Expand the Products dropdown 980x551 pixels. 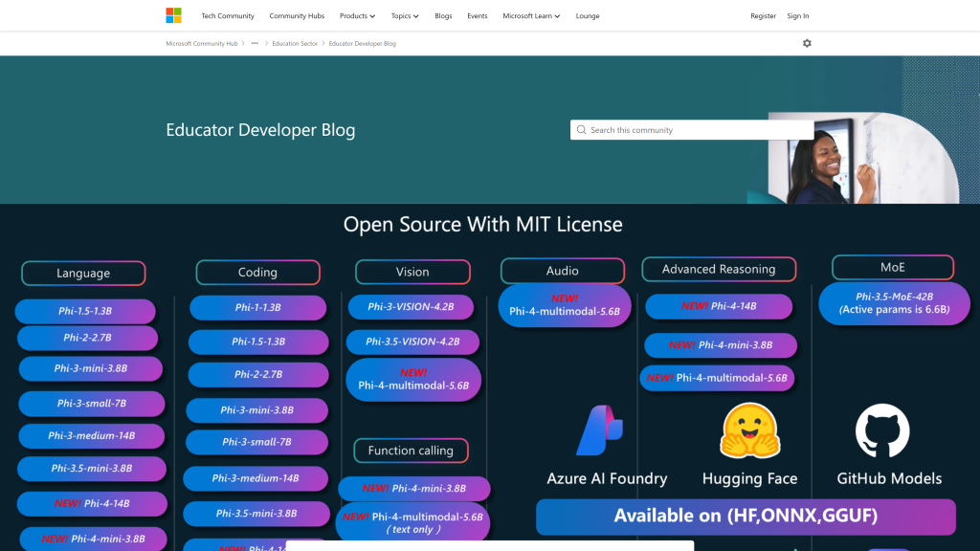coord(357,15)
